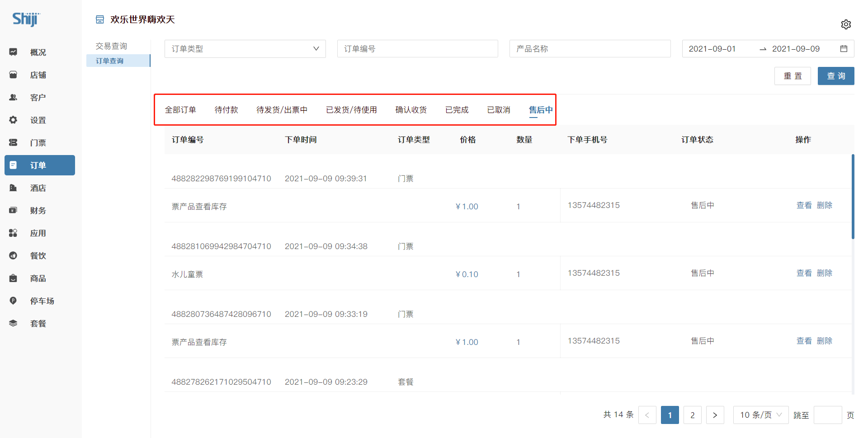Click the 订单 order icon
868x438 pixels.
[x=13, y=165]
